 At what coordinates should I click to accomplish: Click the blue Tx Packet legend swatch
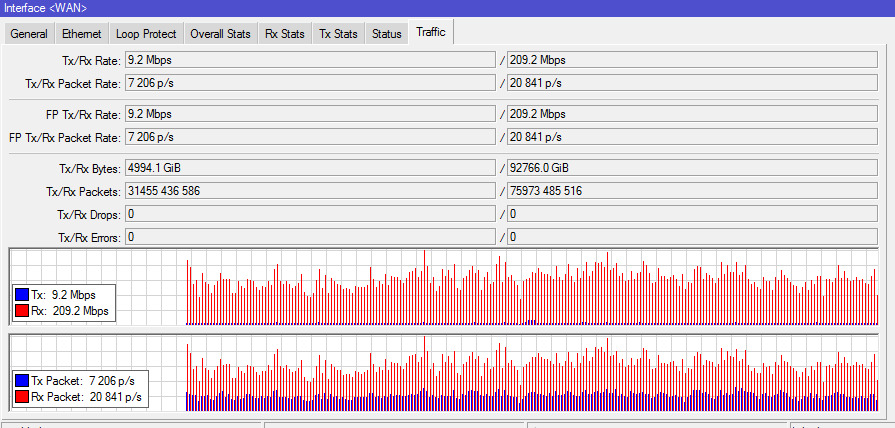tap(22, 382)
